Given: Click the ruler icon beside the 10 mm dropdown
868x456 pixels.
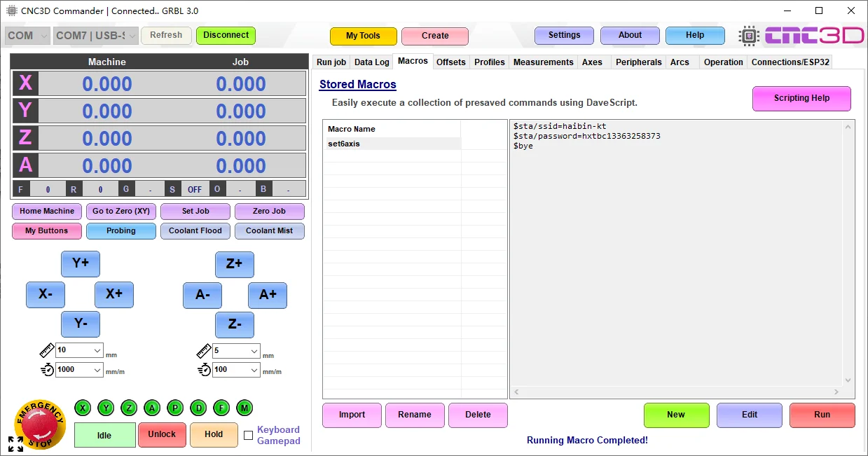Looking at the screenshot, I should click(46, 350).
